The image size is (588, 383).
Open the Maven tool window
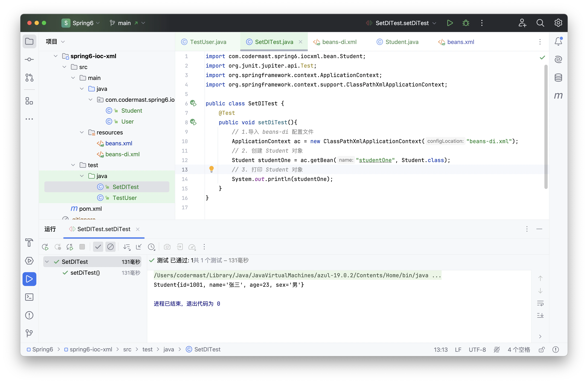[558, 96]
